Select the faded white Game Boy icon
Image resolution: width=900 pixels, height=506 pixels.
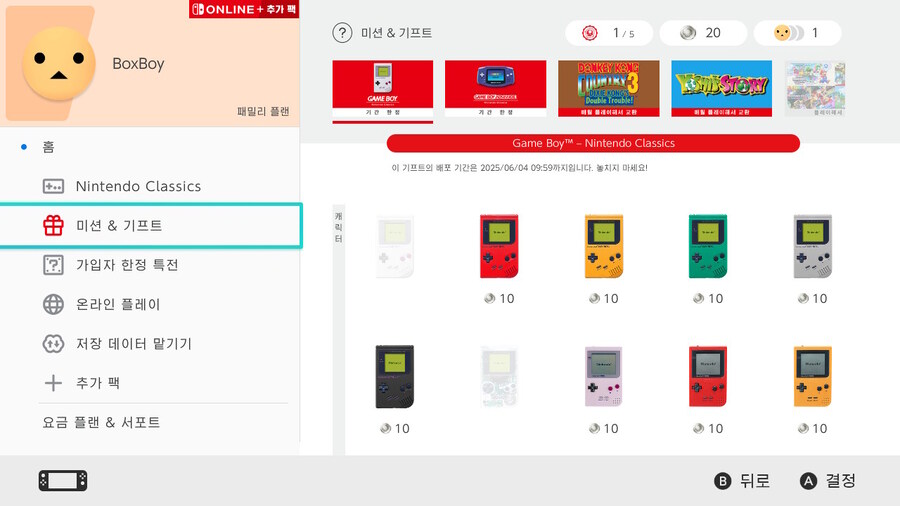pos(394,247)
